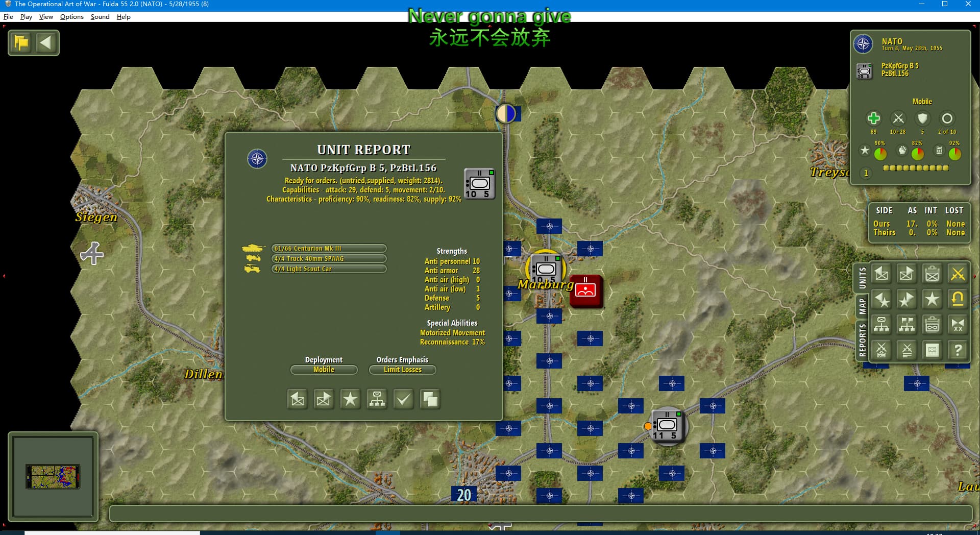Click crossed swords attack strength icon
The height and width of the screenshot is (535, 980).
tap(898, 118)
